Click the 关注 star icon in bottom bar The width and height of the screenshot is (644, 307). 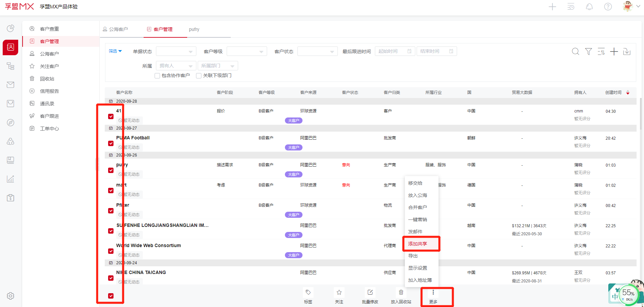(x=339, y=293)
